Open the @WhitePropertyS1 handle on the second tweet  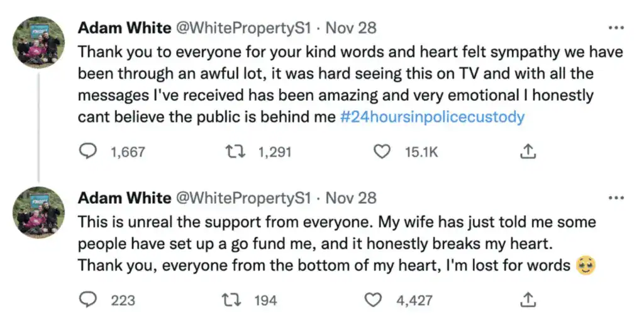(x=243, y=198)
